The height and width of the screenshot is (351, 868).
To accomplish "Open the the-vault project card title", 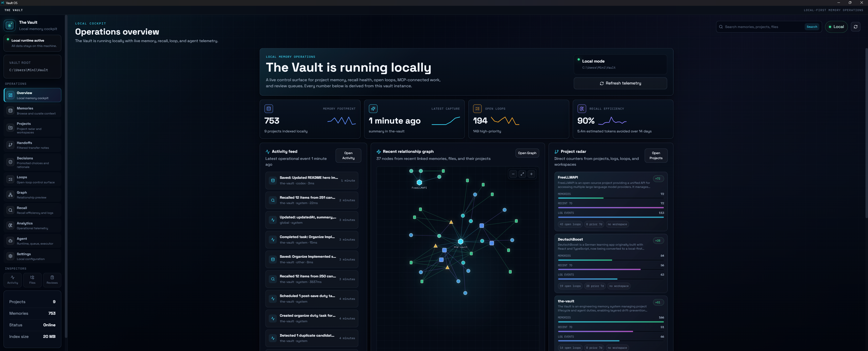I will pos(566,302).
